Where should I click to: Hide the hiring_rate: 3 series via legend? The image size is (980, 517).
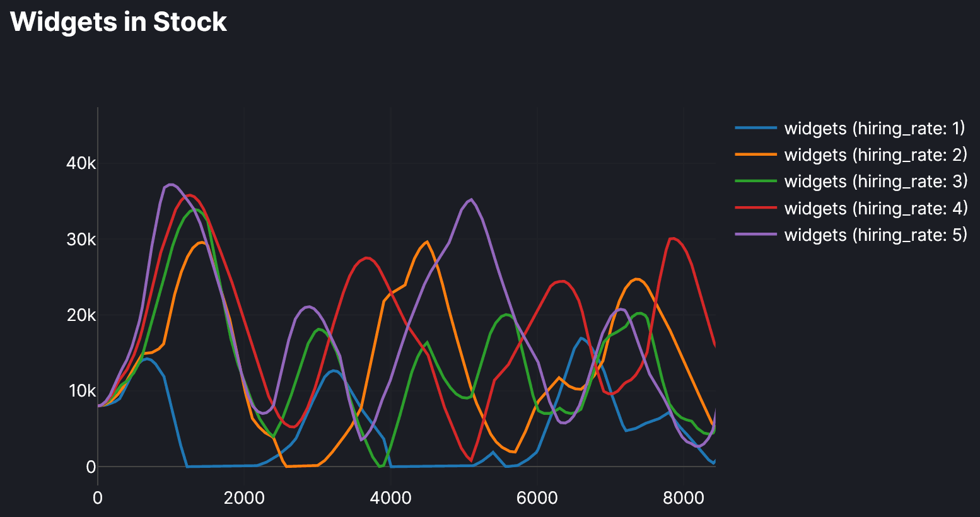(875, 182)
